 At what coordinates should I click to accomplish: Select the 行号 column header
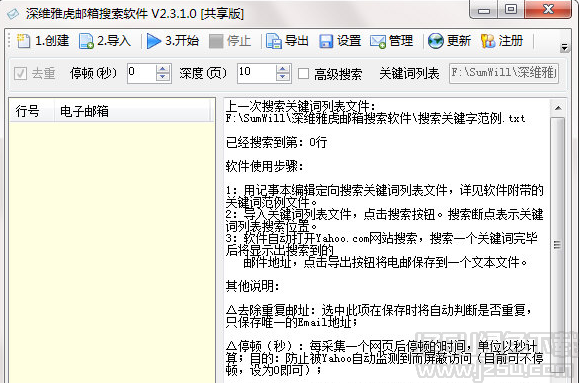[x=32, y=111]
